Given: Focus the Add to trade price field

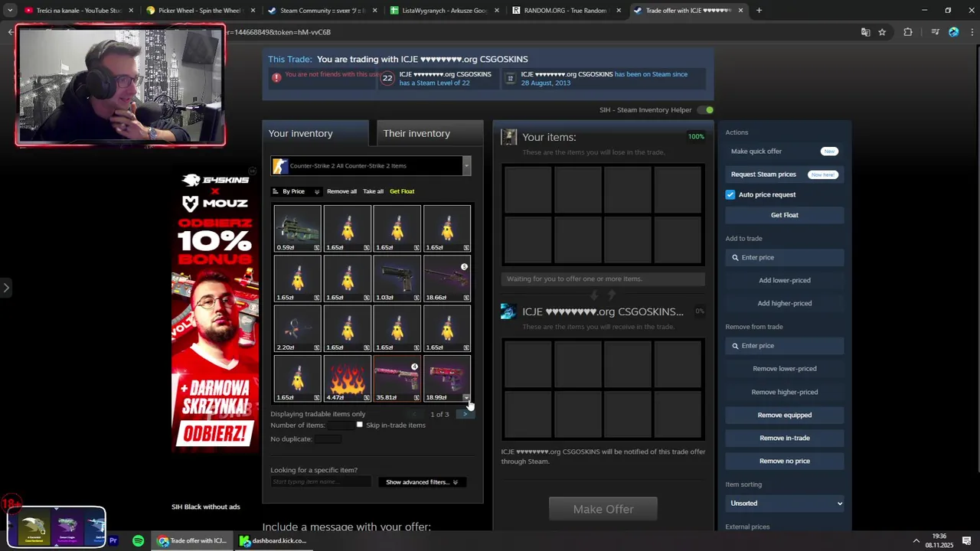Looking at the screenshot, I should (785, 258).
